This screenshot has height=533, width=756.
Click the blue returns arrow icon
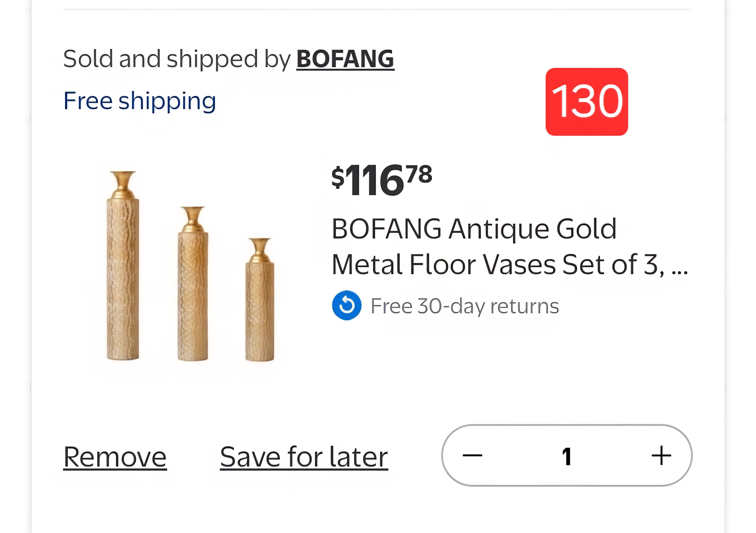click(x=346, y=305)
